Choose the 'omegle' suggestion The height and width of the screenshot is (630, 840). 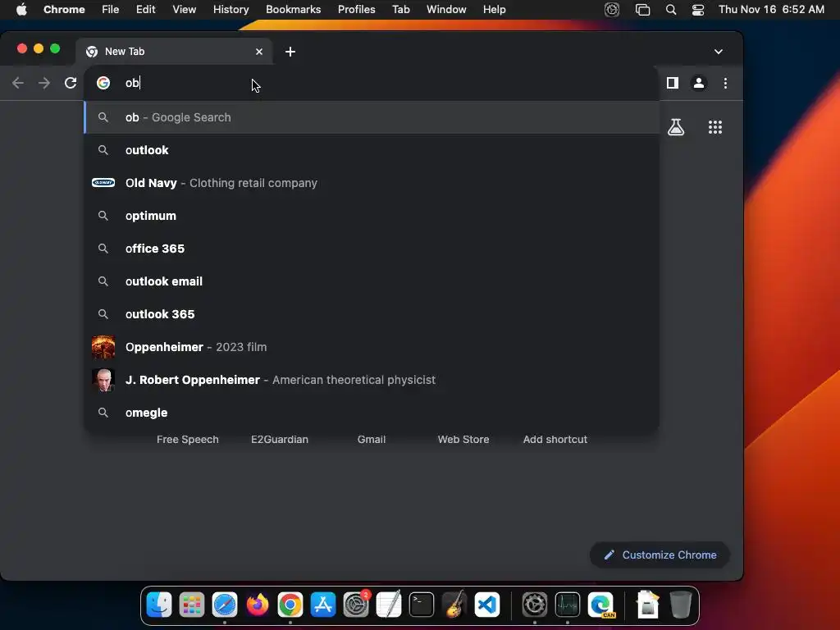372,413
